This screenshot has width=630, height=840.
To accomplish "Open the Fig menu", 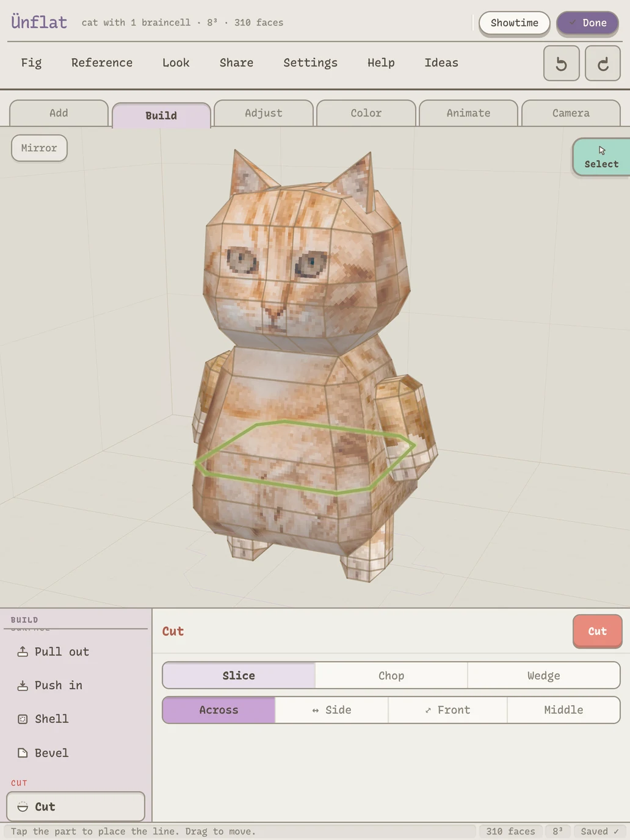I will [31, 63].
